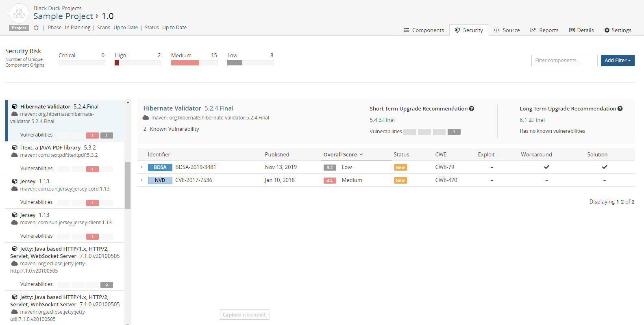The height and width of the screenshot is (325, 644).
Task: Star the Sample Project as favorite
Action: (36, 28)
